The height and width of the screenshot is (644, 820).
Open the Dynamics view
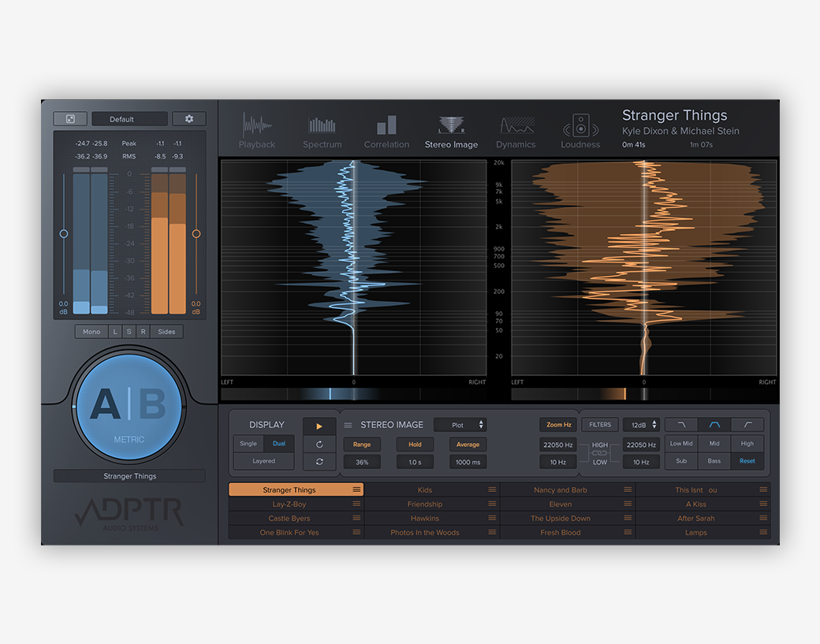pos(516,131)
